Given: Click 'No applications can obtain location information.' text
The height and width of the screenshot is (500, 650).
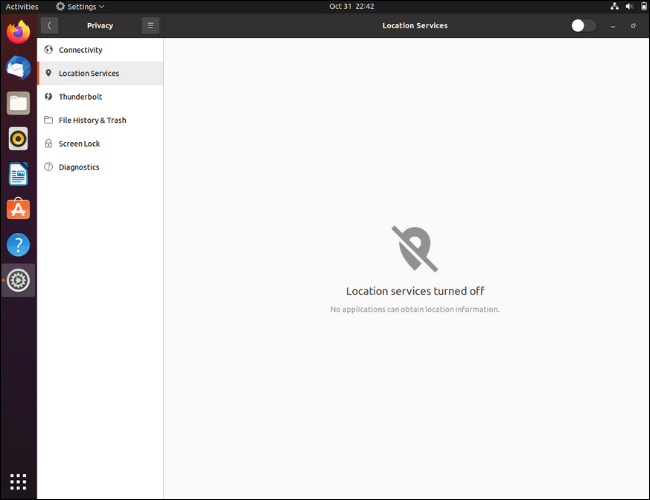Looking at the screenshot, I should click(x=415, y=309).
